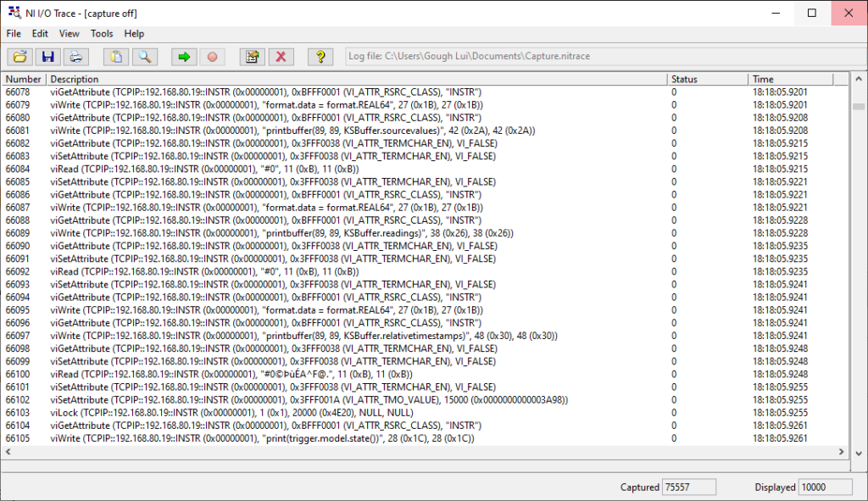The height and width of the screenshot is (501, 868).
Task: Select row 66100 viRead with garbled data
Action: (426, 374)
